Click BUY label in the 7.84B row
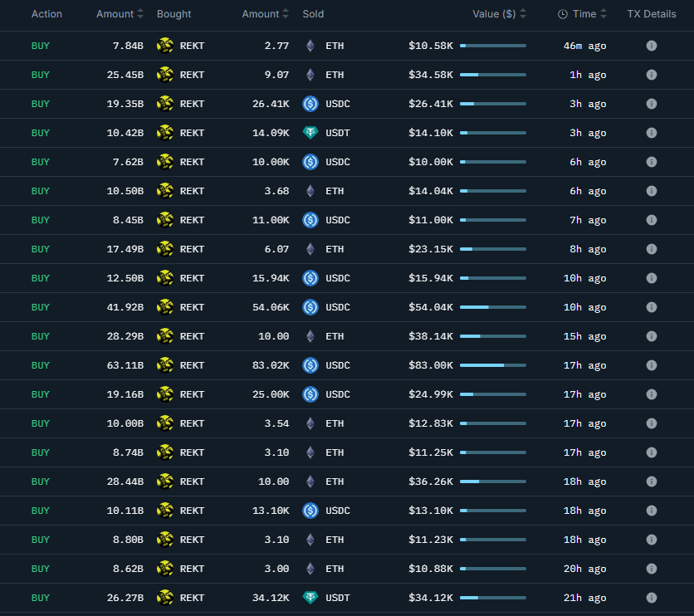The height and width of the screenshot is (616, 694). [41, 46]
